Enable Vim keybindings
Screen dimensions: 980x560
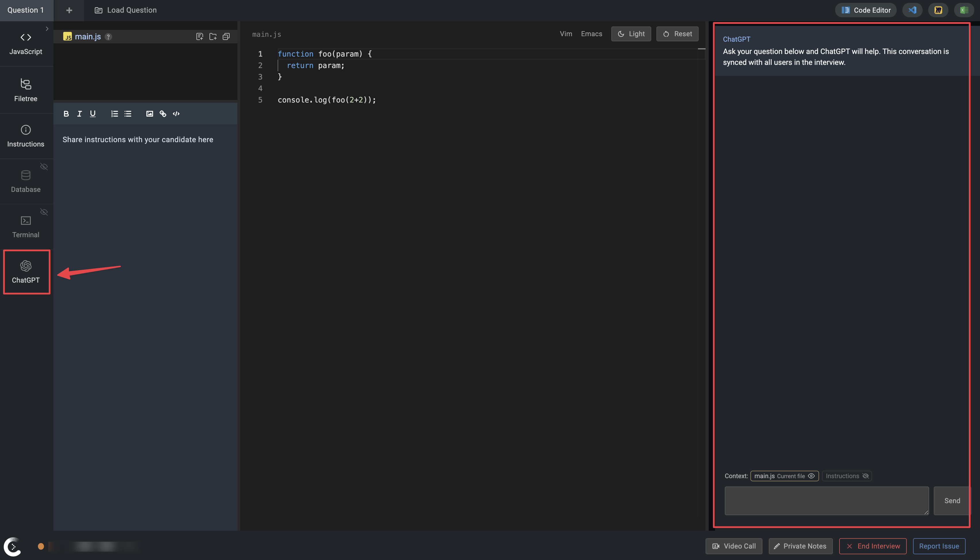566,34
